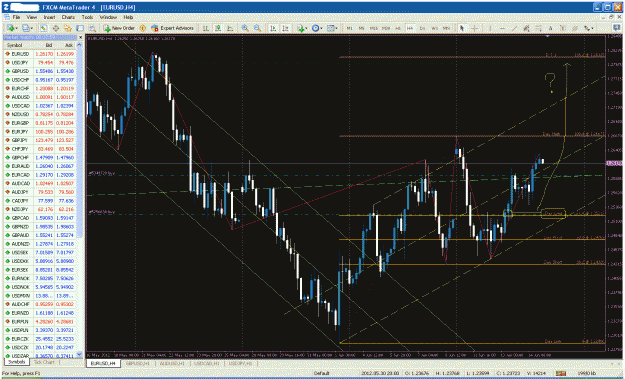
Task: Click the Market Watch scrollbar down arrow
Action: coord(79,355)
